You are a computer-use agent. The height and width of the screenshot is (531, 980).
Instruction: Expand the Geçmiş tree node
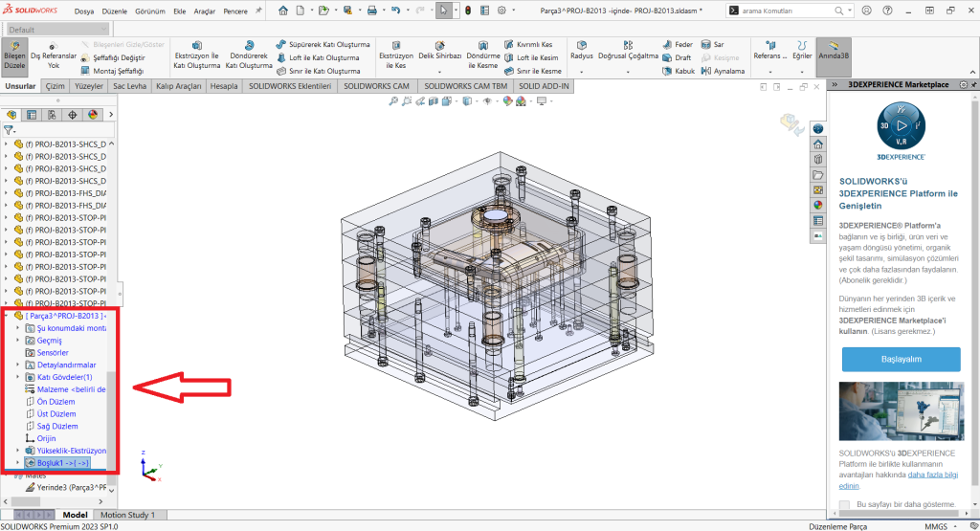click(x=18, y=341)
